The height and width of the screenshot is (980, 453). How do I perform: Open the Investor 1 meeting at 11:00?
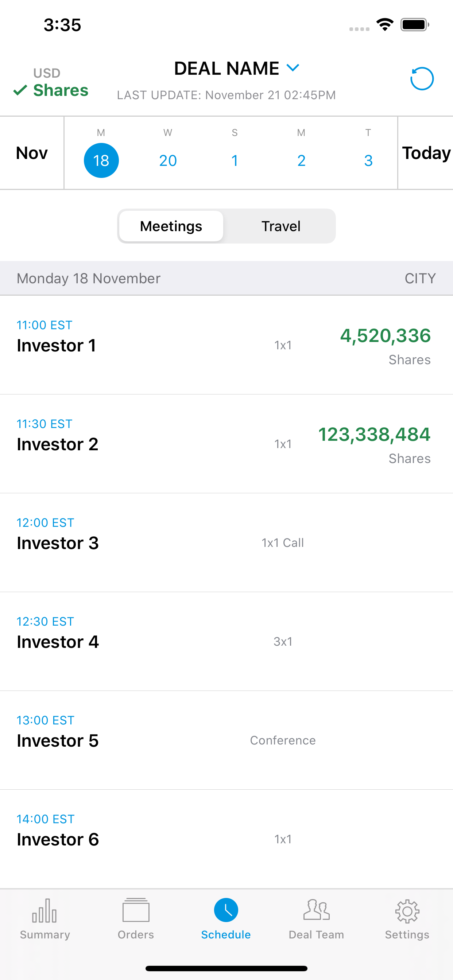226,345
